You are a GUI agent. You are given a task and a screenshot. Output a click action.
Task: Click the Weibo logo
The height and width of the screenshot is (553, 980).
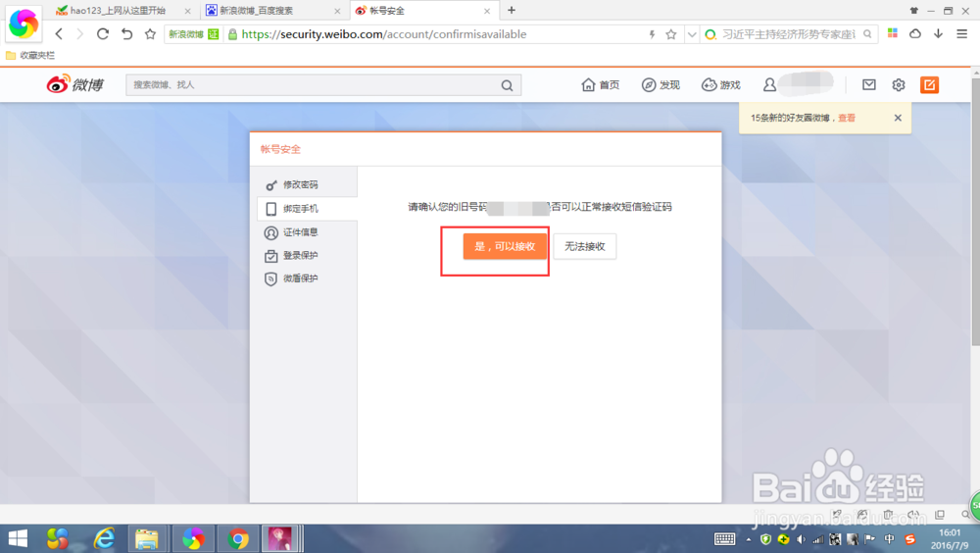pyautogui.click(x=75, y=84)
